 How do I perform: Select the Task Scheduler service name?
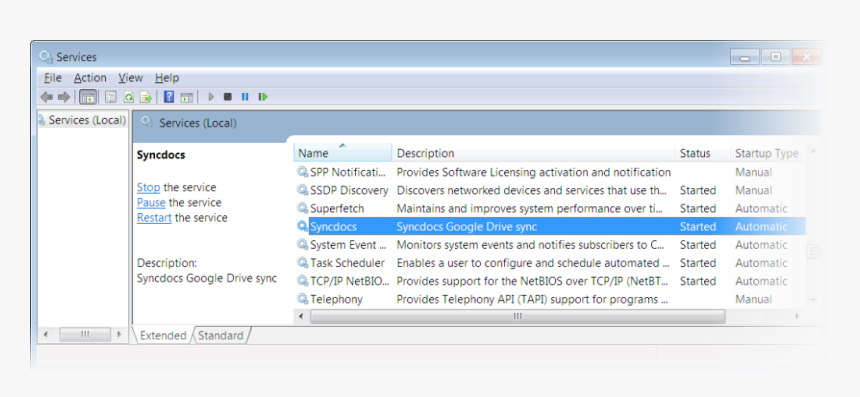click(x=347, y=263)
